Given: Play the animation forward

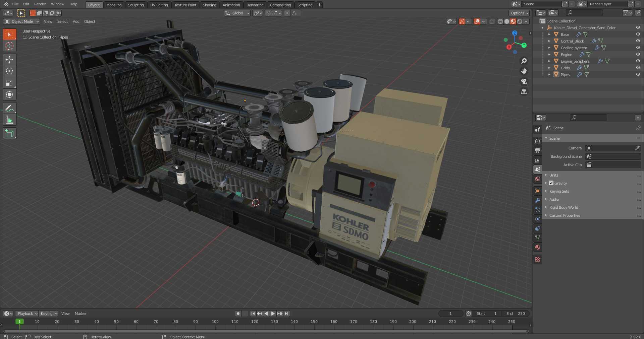Looking at the screenshot, I should point(273,314).
